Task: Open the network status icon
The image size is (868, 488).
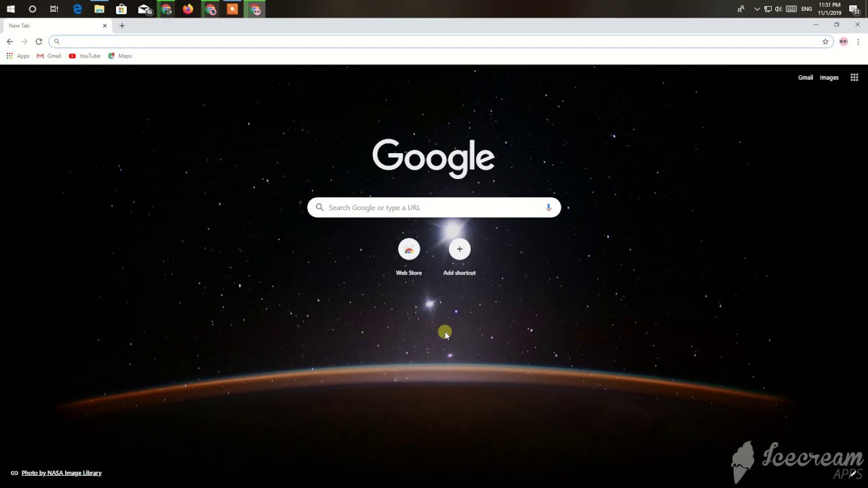Action: 768,9
